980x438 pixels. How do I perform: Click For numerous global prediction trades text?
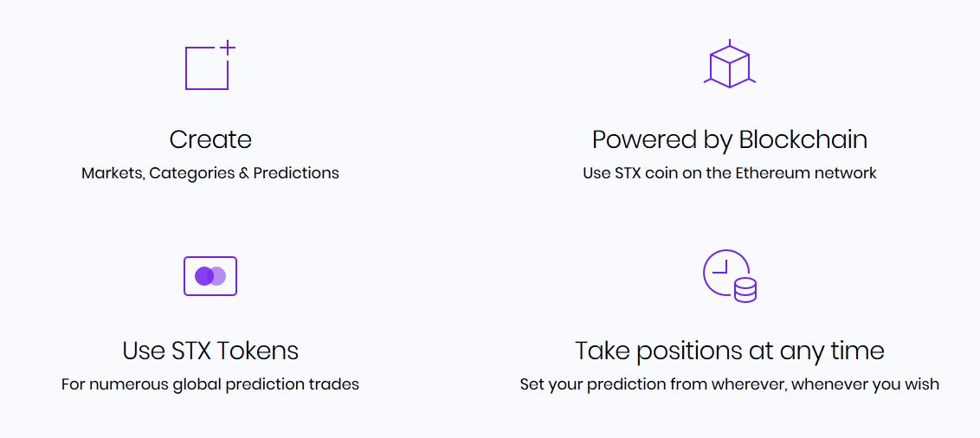(x=210, y=384)
